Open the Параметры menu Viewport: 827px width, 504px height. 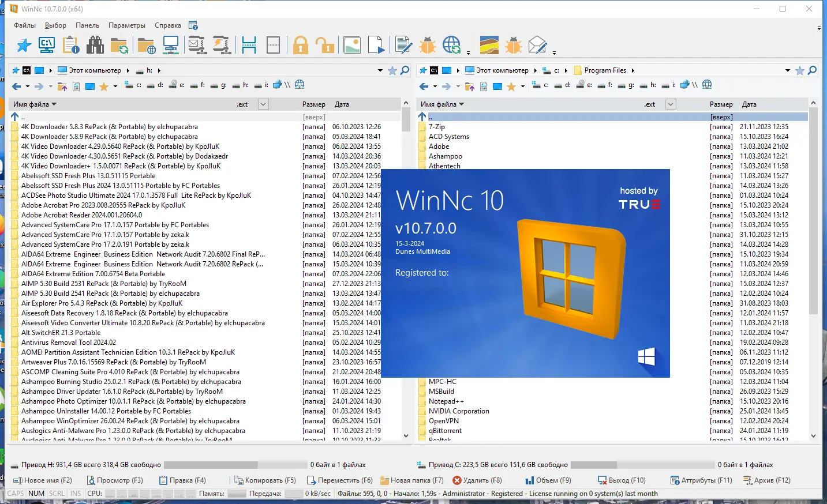point(126,25)
